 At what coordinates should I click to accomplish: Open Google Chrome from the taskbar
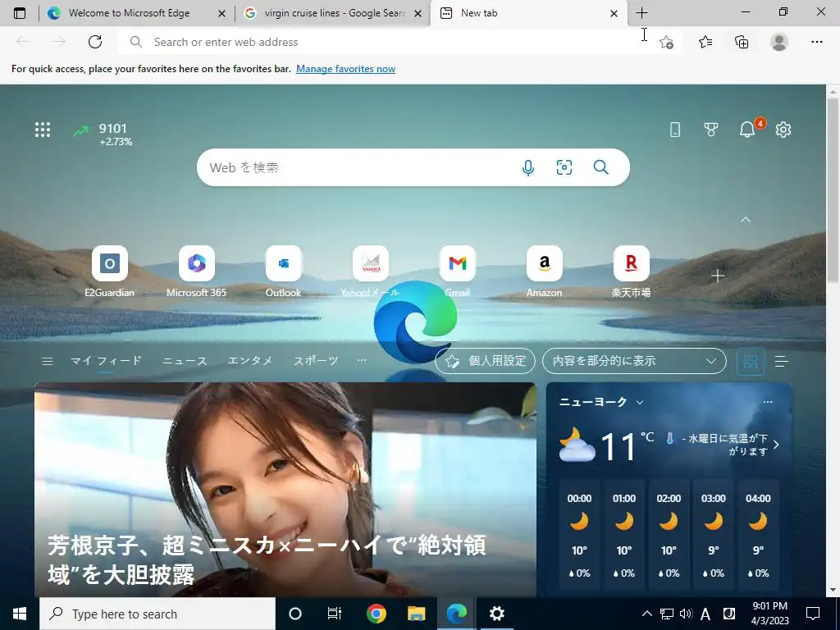pyautogui.click(x=376, y=614)
